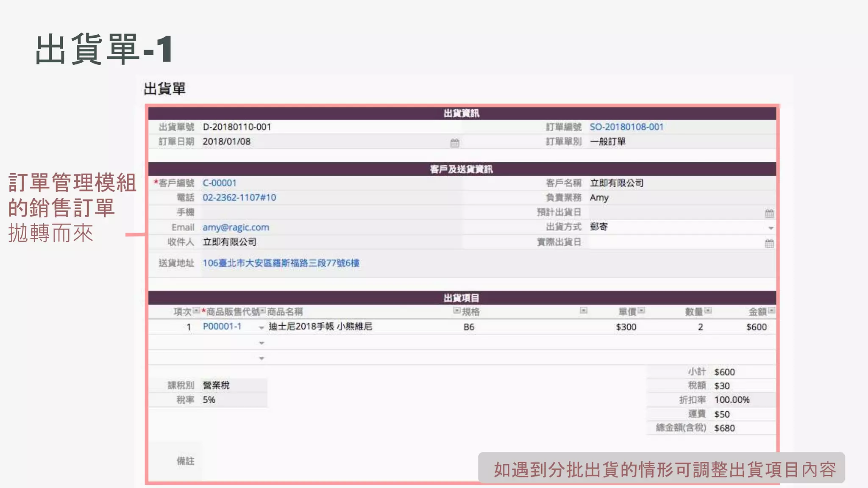The width and height of the screenshot is (868, 488).
Task: Open product code dropdown for P00001-1 row
Action: (x=262, y=327)
